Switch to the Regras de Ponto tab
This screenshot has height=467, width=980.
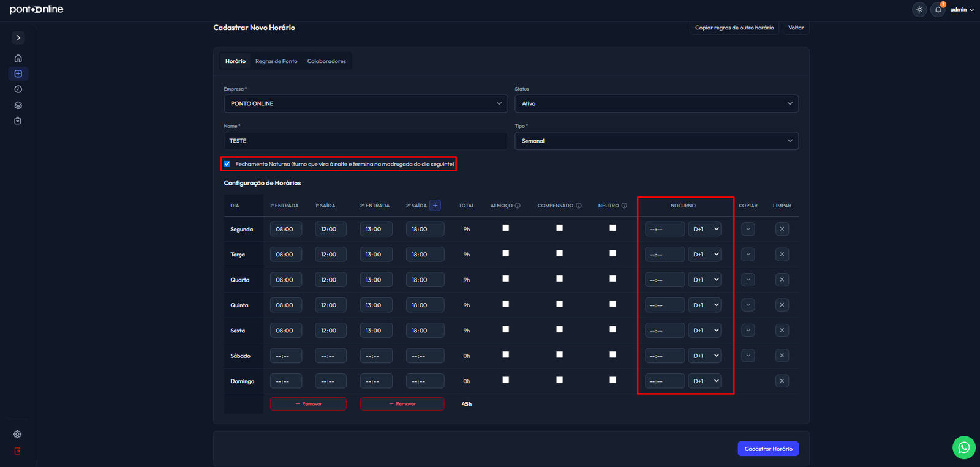[x=276, y=61]
